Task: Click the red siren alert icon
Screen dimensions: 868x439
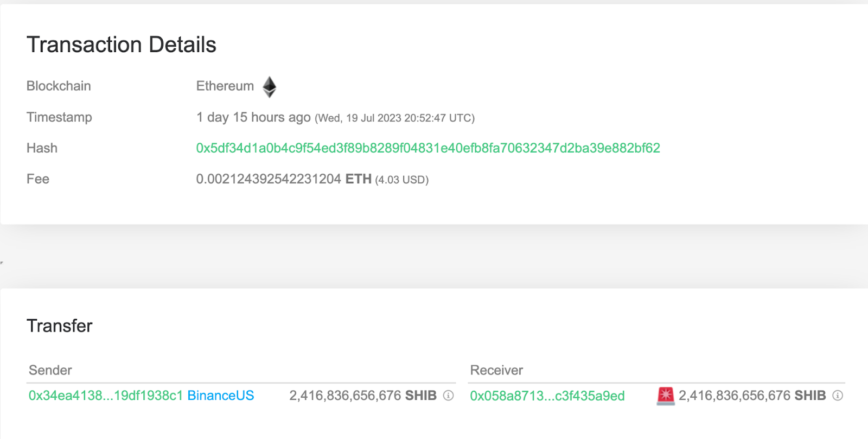Action: pos(666,396)
